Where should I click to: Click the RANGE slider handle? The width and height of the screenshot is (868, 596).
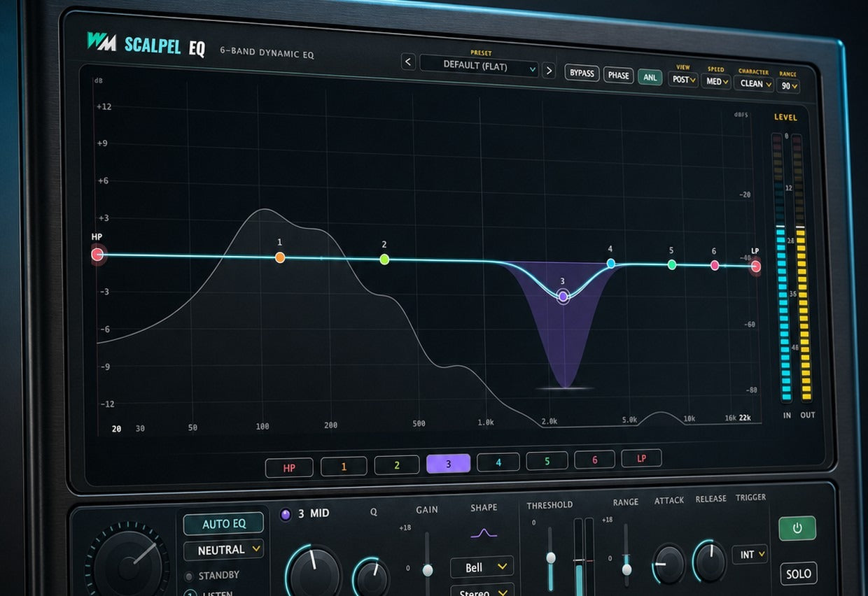click(x=627, y=569)
